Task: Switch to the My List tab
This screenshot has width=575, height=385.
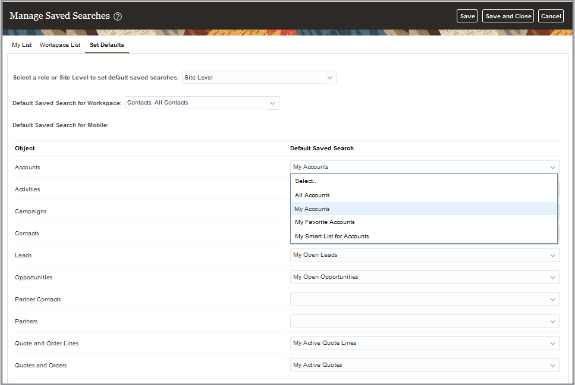Action: coord(22,45)
